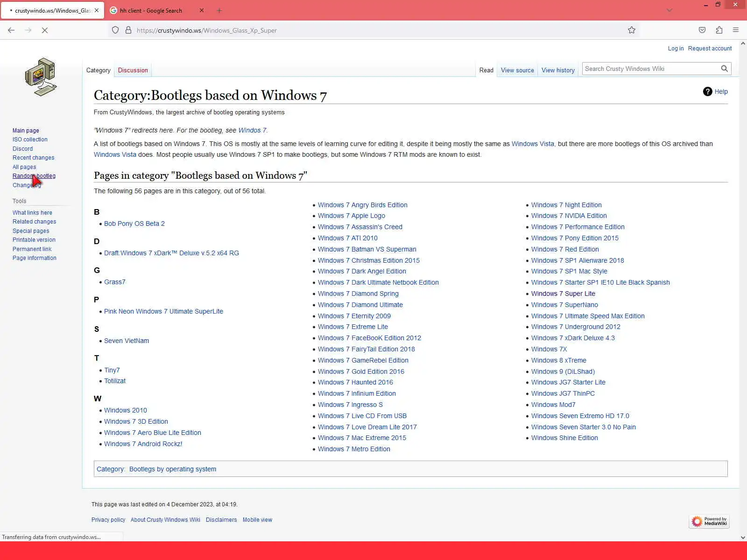Click the Help question mark icon
Viewport: 747px width, 560px height.
point(707,91)
